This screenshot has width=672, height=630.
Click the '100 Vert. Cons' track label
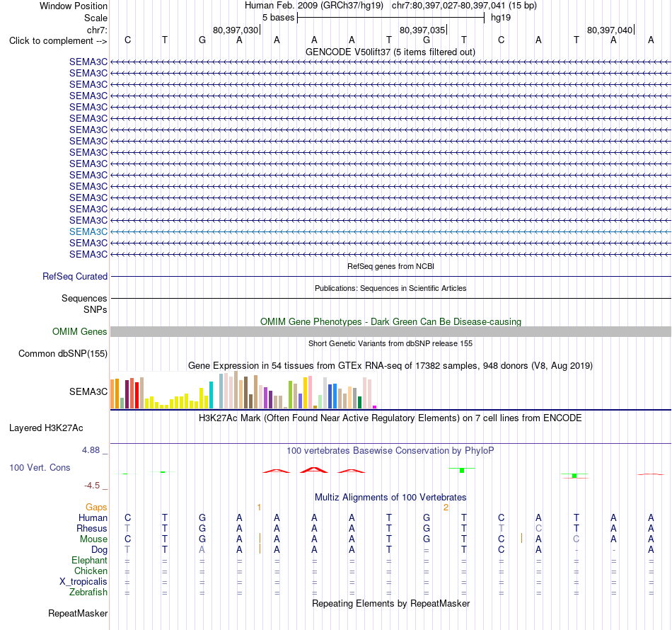click(40, 467)
